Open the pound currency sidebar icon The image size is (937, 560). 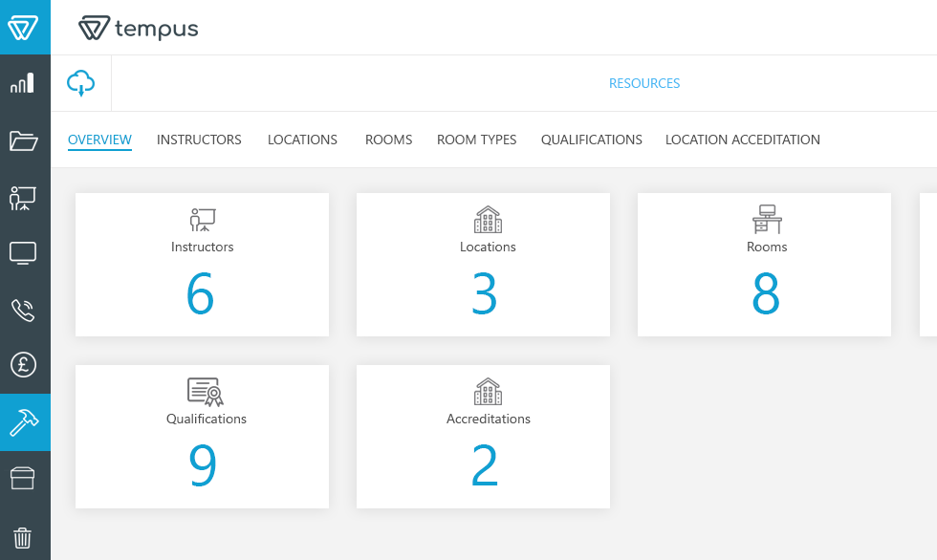pos(23,364)
